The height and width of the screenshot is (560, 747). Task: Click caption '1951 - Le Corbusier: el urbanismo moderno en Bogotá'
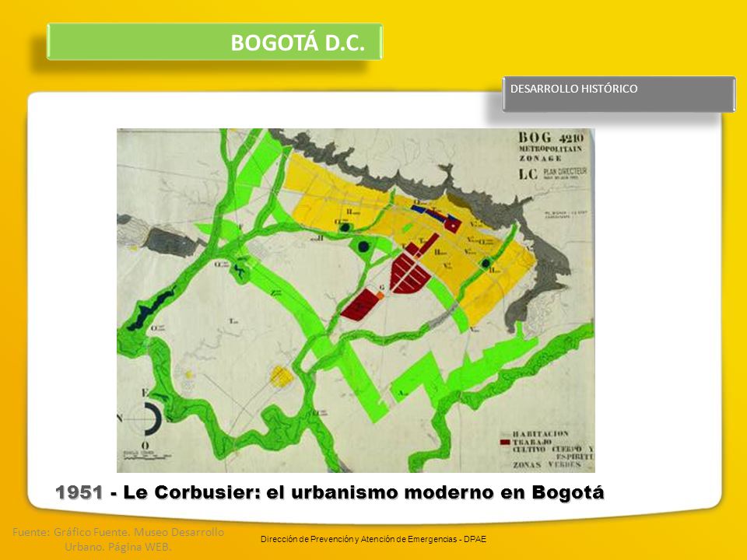[x=330, y=492]
